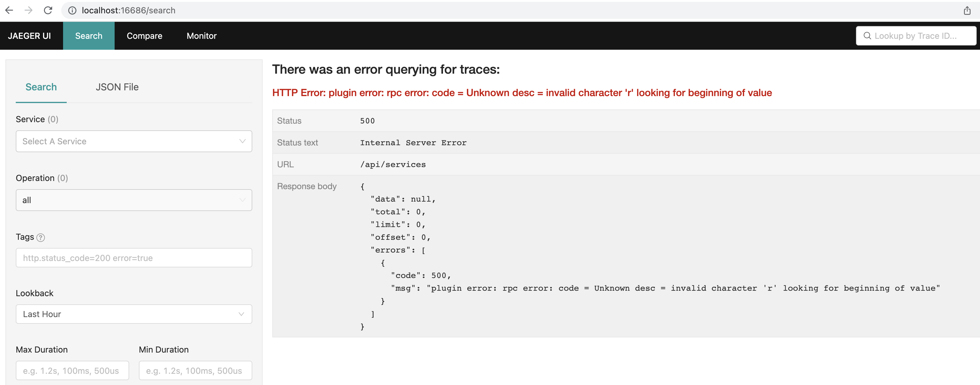The image size is (980, 385).
Task: Click the Max Duration input field
Action: coord(72,370)
